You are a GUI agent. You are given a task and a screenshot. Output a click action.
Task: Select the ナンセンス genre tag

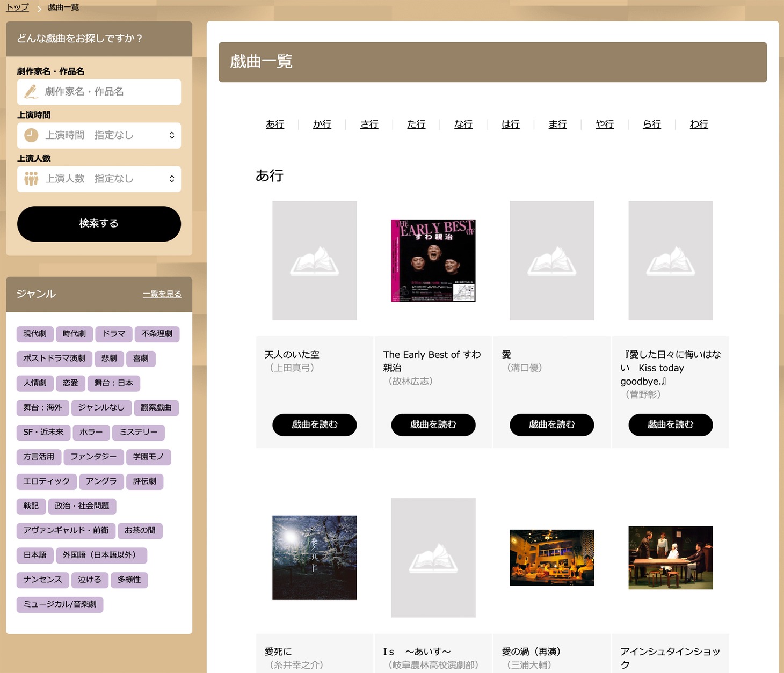coord(43,580)
